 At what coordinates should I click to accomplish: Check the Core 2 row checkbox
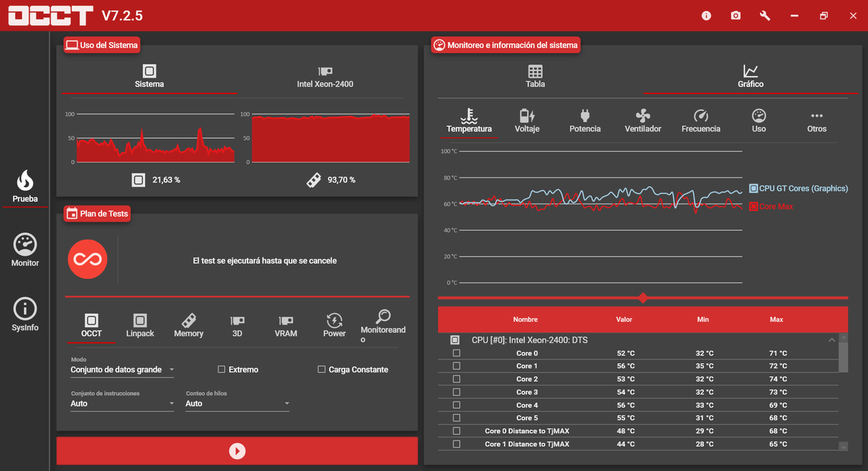(x=456, y=379)
